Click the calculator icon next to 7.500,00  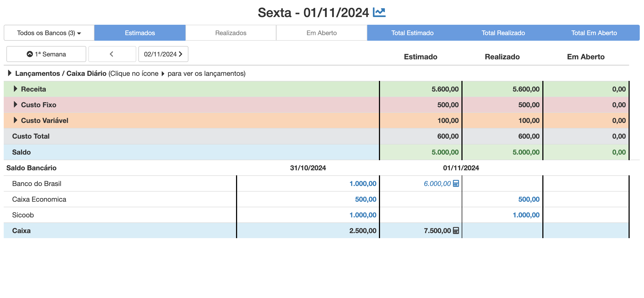456,231
